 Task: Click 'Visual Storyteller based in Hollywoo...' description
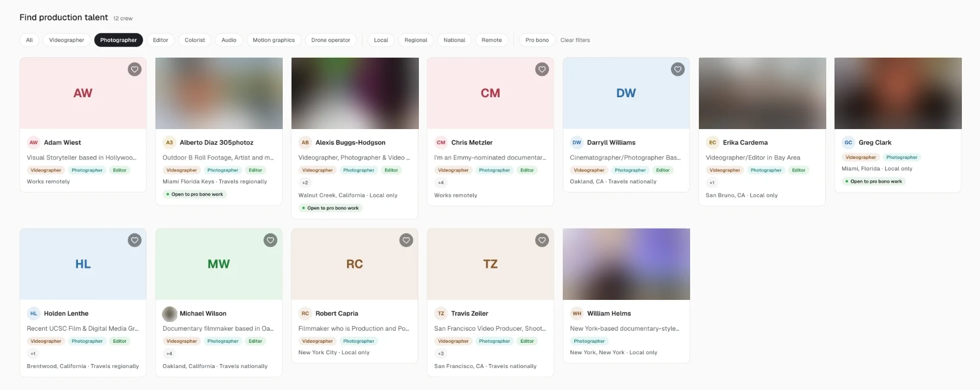tap(82, 158)
